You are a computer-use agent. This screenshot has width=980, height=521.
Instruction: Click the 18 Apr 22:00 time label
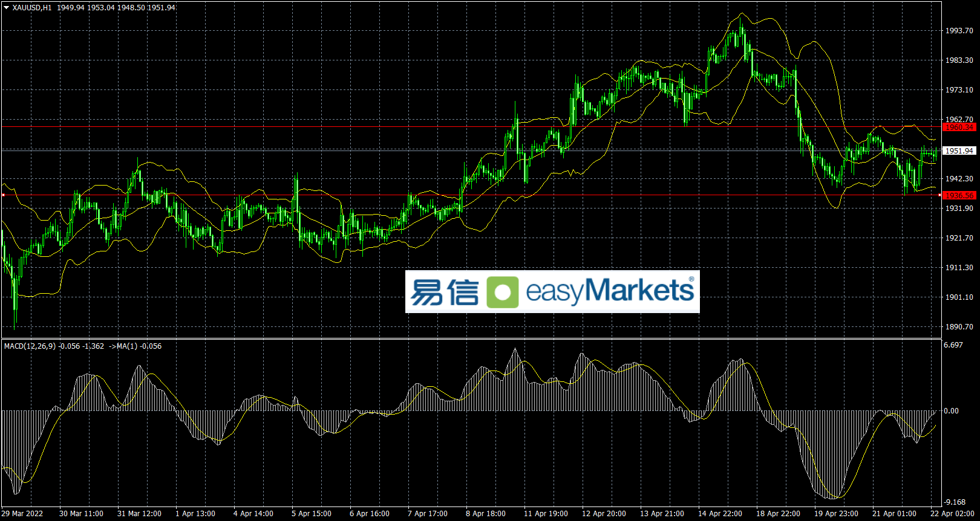(x=778, y=514)
